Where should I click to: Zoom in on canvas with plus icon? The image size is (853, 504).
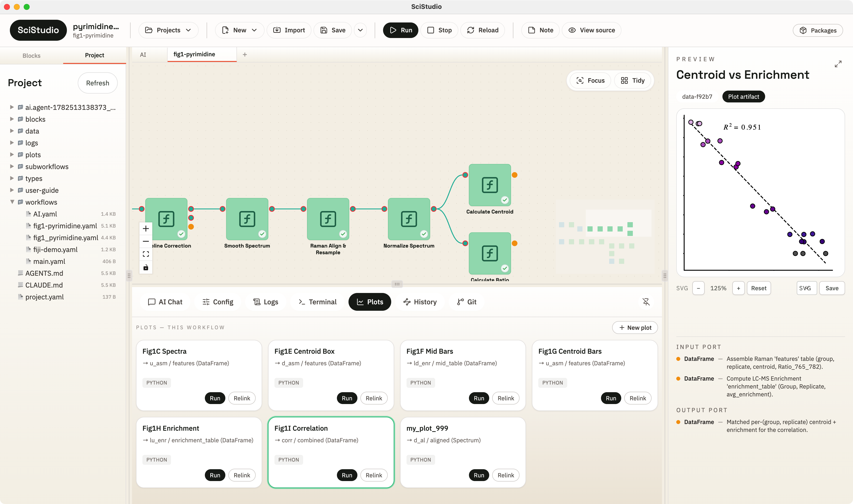coord(146,229)
